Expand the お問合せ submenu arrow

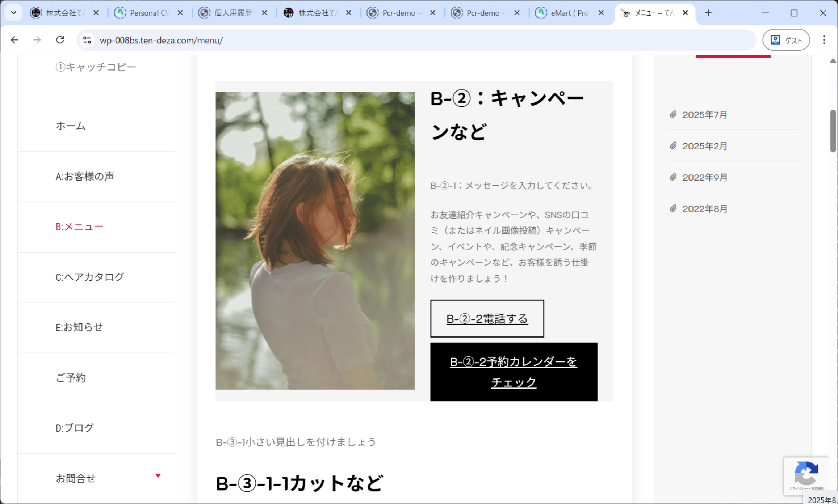coord(158,476)
